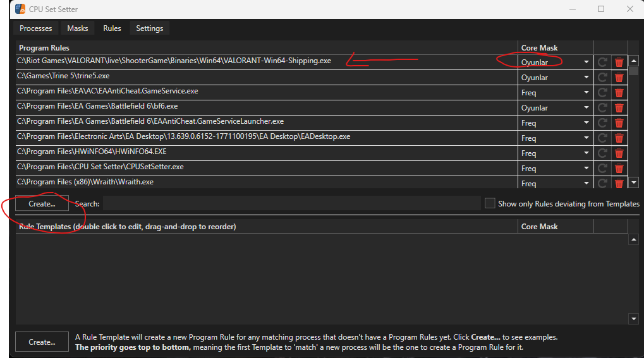Minimize the CPU Set Setter window

(x=573, y=9)
